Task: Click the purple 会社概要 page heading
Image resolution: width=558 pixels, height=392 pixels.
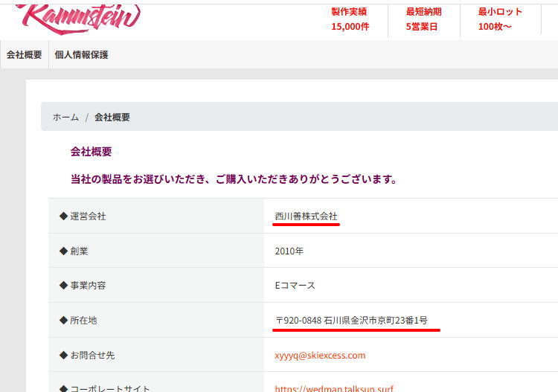Action: pyautogui.click(x=91, y=152)
